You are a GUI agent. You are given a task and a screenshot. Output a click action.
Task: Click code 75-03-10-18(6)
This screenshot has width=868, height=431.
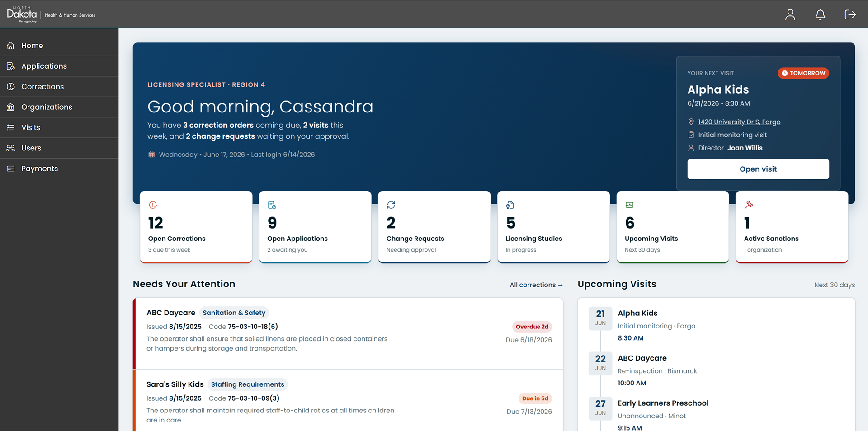pyautogui.click(x=253, y=327)
